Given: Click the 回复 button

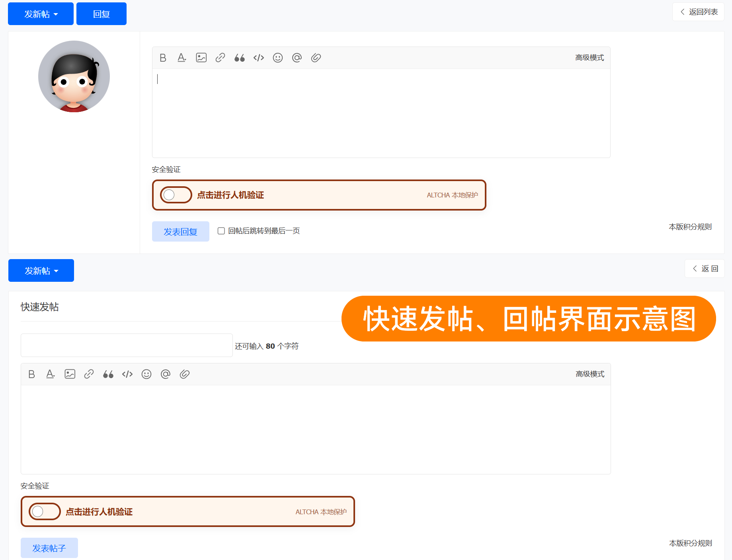Looking at the screenshot, I should click(102, 14).
